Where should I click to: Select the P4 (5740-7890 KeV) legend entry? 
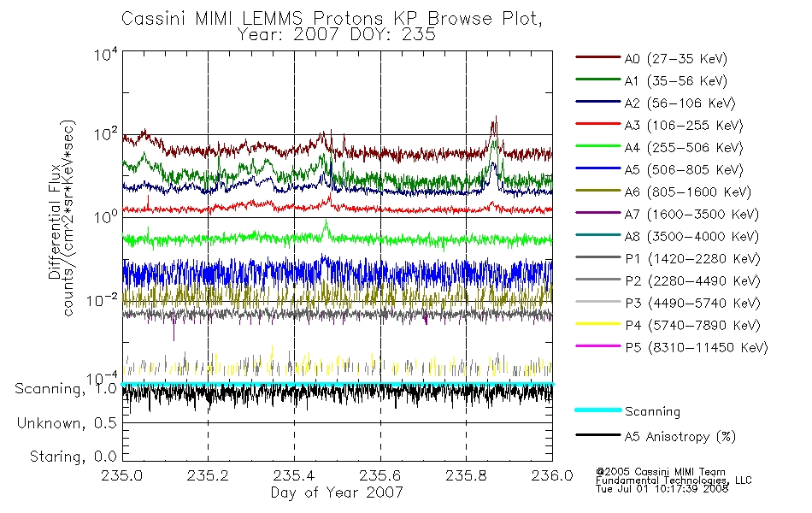[x=692, y=326]
